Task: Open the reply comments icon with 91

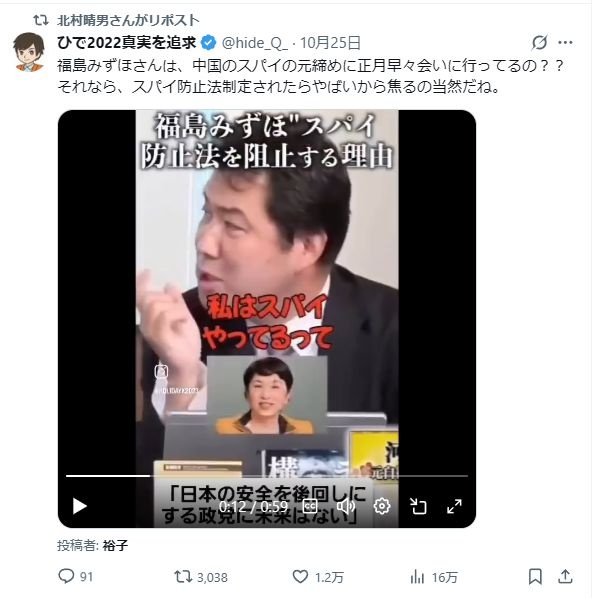Action: tap(75, 577)
